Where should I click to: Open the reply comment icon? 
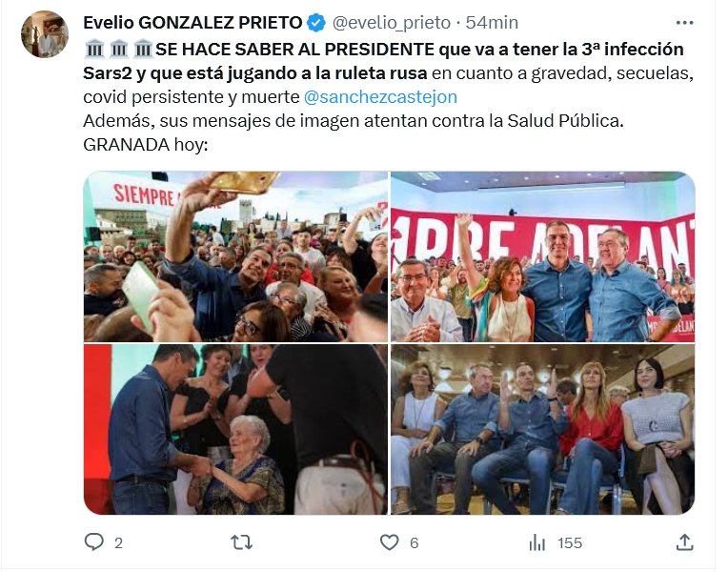[93, 541]
